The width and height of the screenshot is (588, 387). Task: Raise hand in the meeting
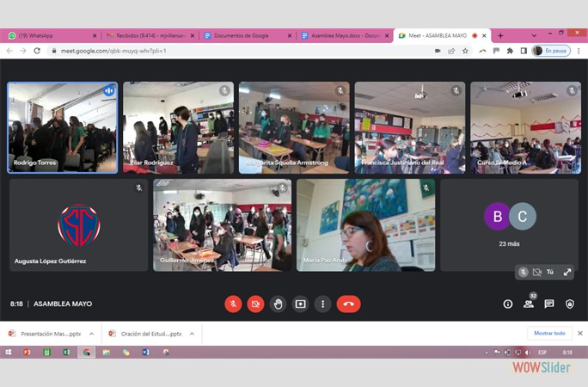click(278, 304)
